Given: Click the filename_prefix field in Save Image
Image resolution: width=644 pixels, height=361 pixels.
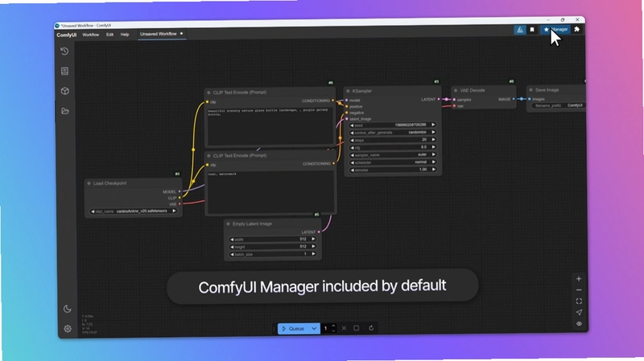Looking at the screenshot, I should pos(559,105).
